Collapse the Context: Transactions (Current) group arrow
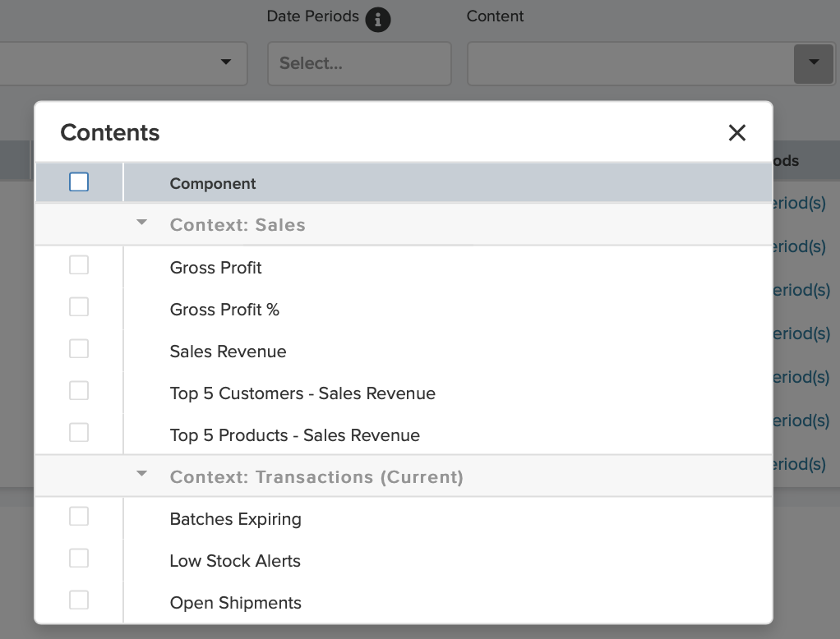This screenshot has width=840, height=639. 141,474
